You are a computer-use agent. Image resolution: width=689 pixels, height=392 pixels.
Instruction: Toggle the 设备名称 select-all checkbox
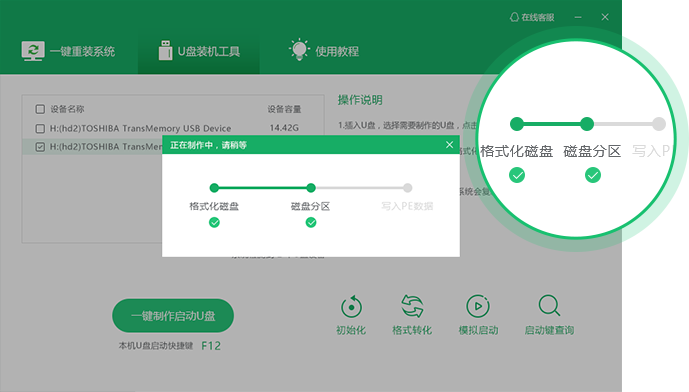pyautogui.click(x=40, y=109)
